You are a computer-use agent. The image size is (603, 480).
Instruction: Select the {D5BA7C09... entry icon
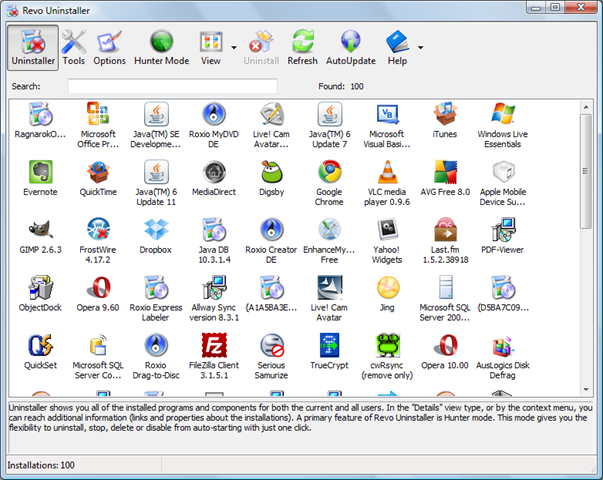(x=503, y=287)
